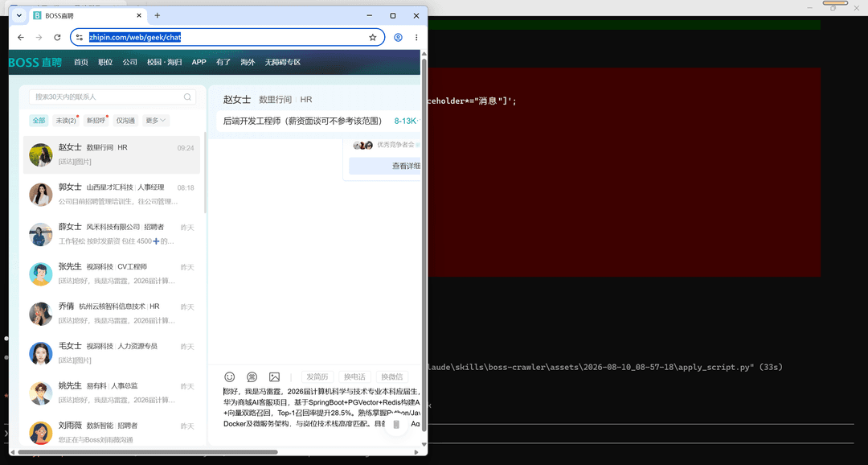The width and height of the screenshot is (868, 465).
Task: Open the tab search dropdown arrow
Action: [x=19, y=15]
